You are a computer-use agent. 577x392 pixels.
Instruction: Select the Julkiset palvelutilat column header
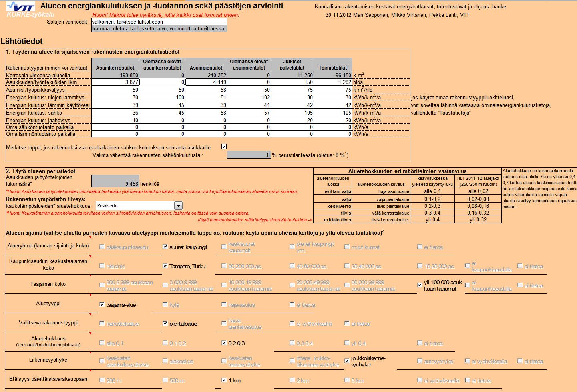292,65
